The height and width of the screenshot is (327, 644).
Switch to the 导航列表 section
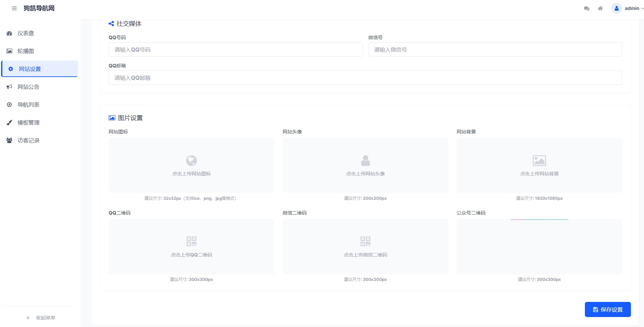pos(29,105)
